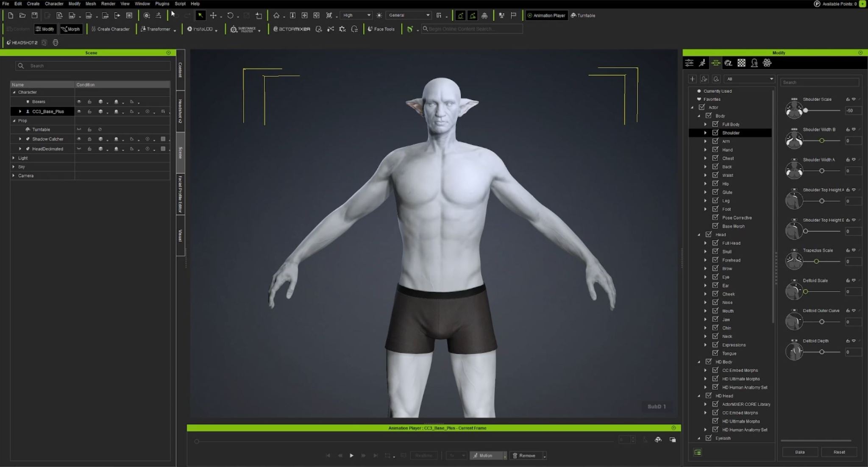Screen dimensions: 868x467
Task: Adjust the Trapezius Scale slider handle
Action: (x=816, y=261)
